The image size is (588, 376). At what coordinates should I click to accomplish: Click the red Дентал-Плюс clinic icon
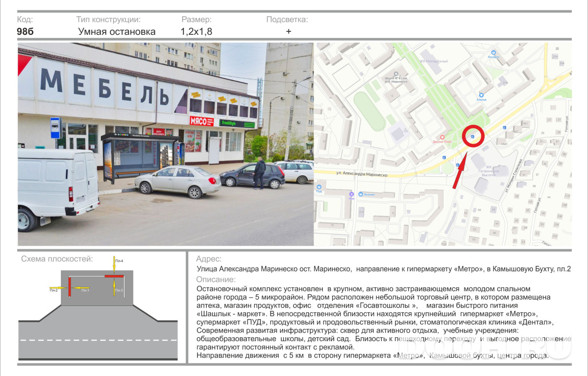442,138
